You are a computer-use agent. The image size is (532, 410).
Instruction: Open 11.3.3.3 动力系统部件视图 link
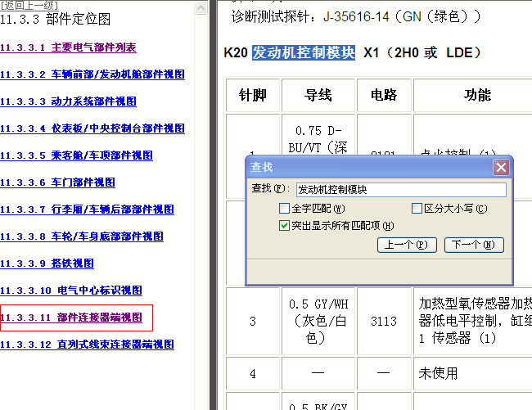click(x=68, y=101)
